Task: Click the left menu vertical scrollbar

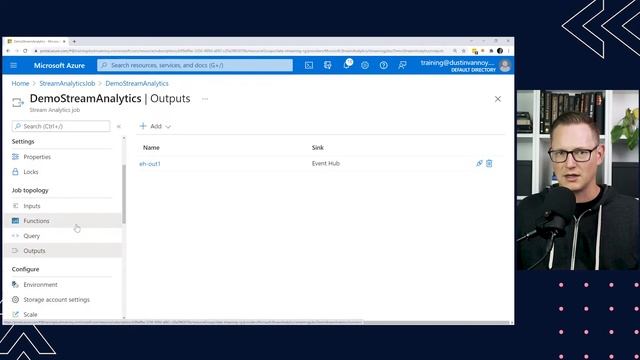Action: click(124, 194)
